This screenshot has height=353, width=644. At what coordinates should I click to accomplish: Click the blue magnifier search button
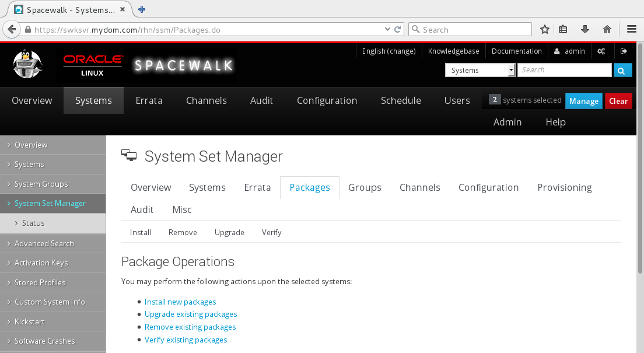(x=622, y=70)
